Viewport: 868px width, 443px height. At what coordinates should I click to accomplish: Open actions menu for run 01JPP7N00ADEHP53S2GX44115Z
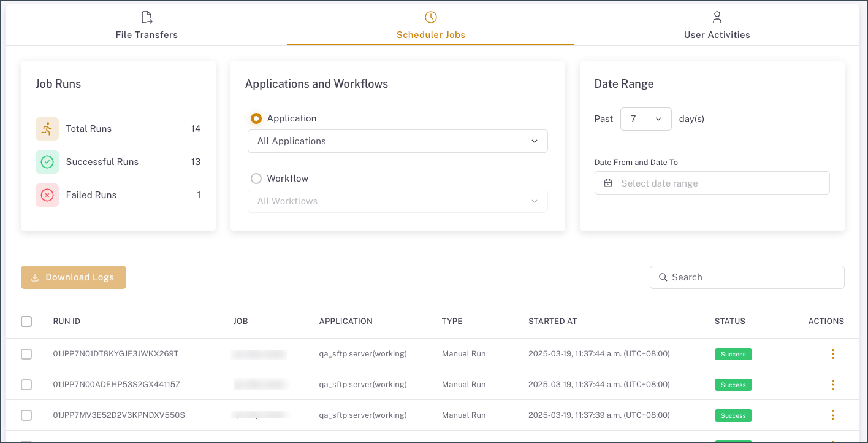click(832, 385)
